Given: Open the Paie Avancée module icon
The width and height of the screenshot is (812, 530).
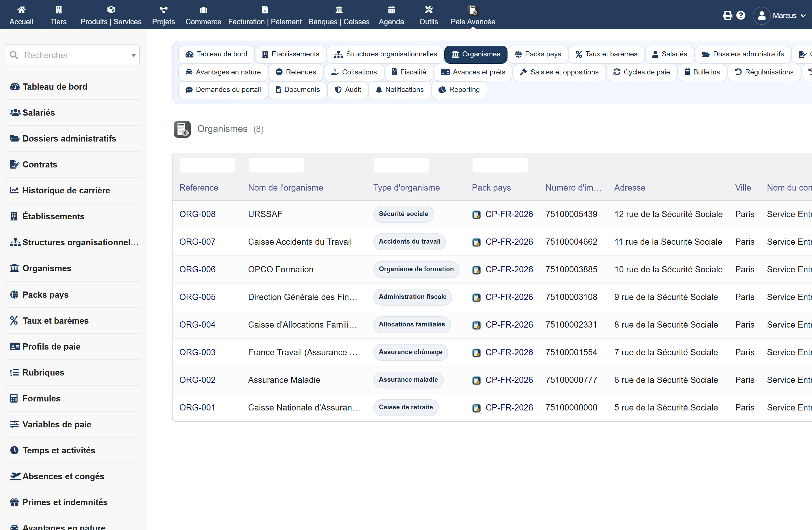Looking at the screenshot, I should [x=473, y=10].
